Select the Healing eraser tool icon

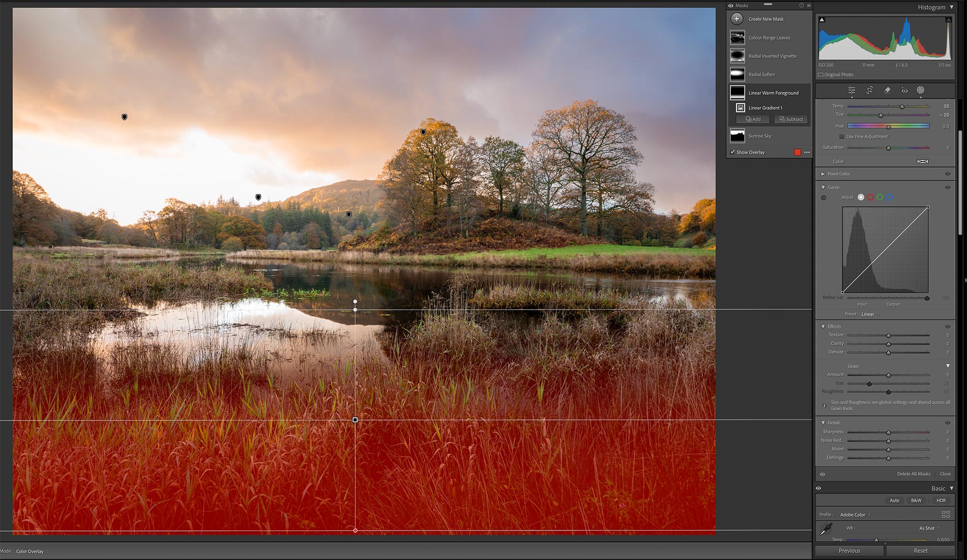[x=887, y=90]
